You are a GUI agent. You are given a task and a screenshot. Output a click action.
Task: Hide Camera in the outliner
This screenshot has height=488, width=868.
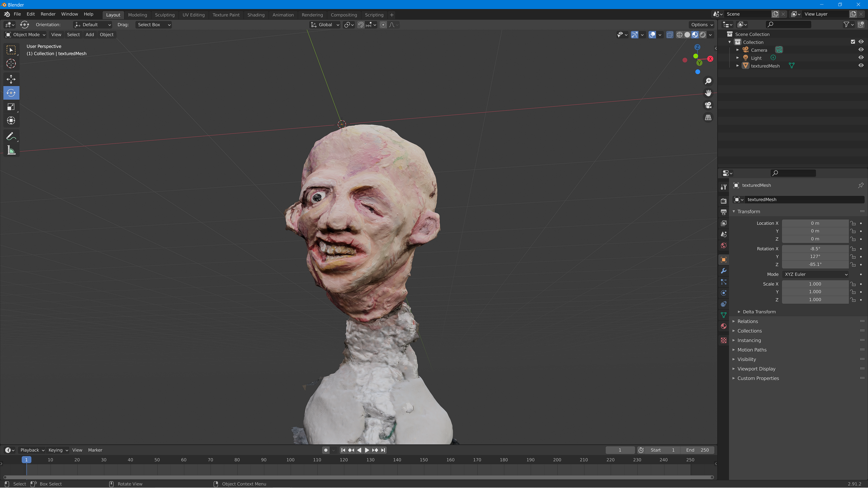pos(861,50)
